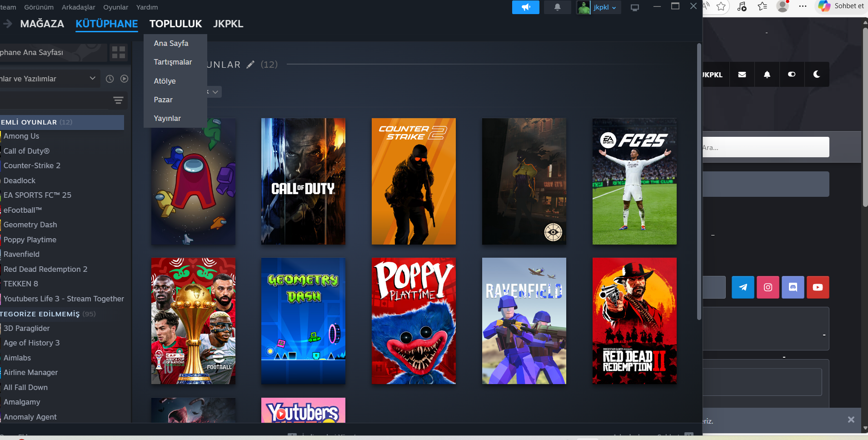Select Deadlock in the sidebar list

20,180
